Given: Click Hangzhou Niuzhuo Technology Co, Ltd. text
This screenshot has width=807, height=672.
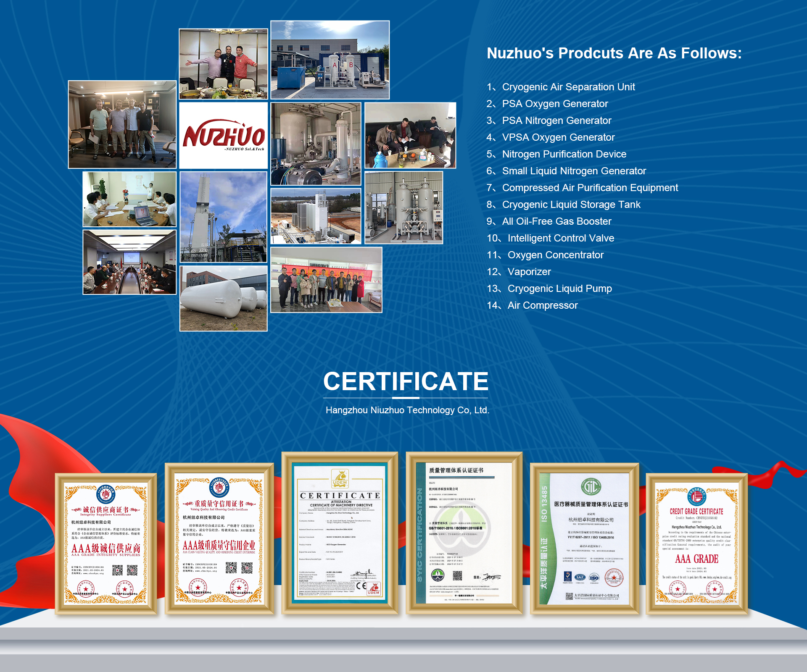Looking at the screenshot, I should [407, 410].
